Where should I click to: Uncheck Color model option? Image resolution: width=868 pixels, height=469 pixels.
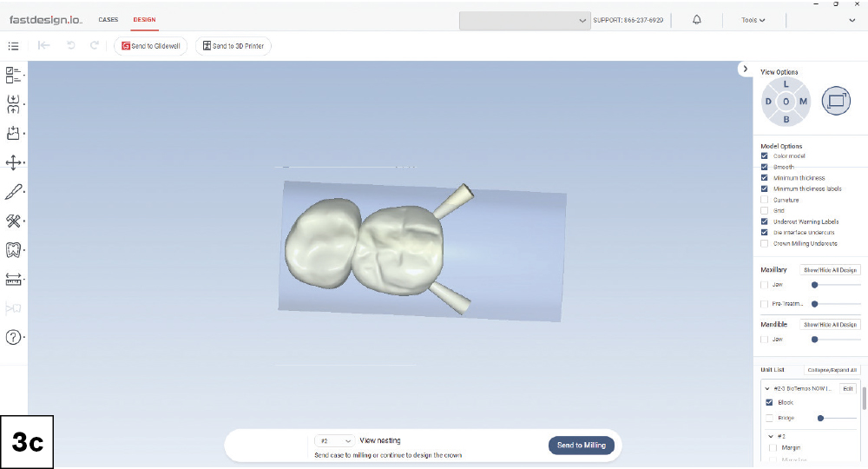tap(765, 156)
